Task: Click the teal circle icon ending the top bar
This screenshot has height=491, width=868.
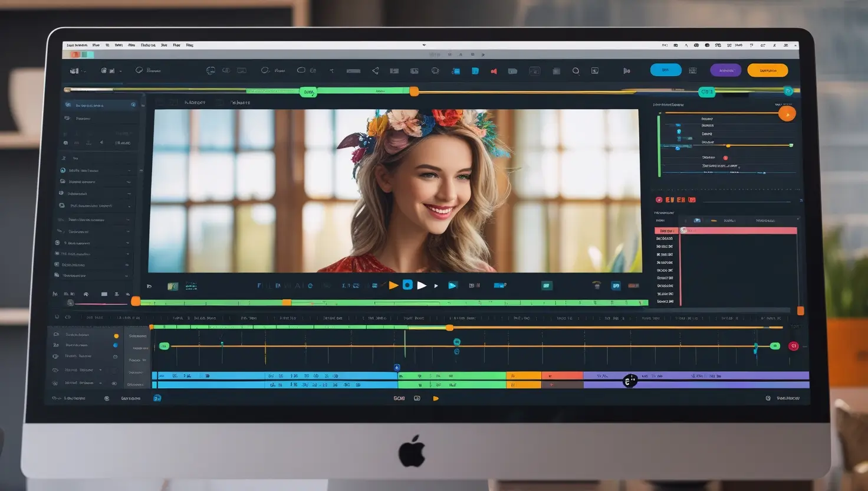Action: tap(788, 91)
